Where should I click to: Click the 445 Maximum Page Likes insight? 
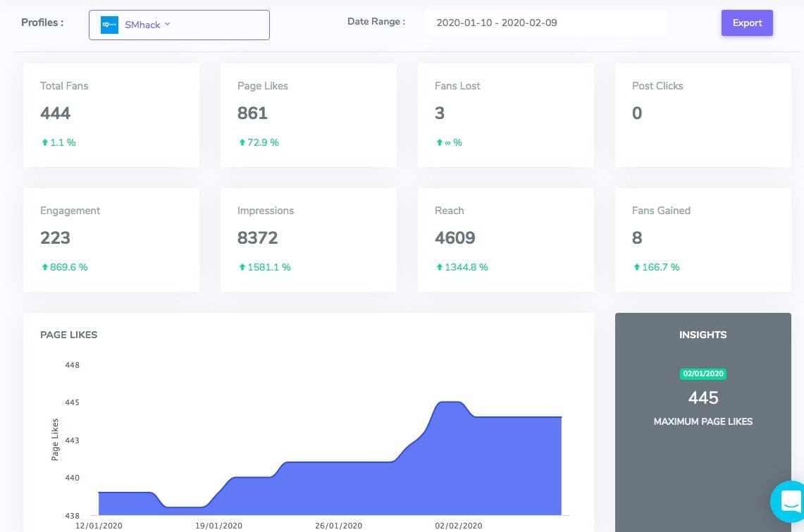[703, 398]
